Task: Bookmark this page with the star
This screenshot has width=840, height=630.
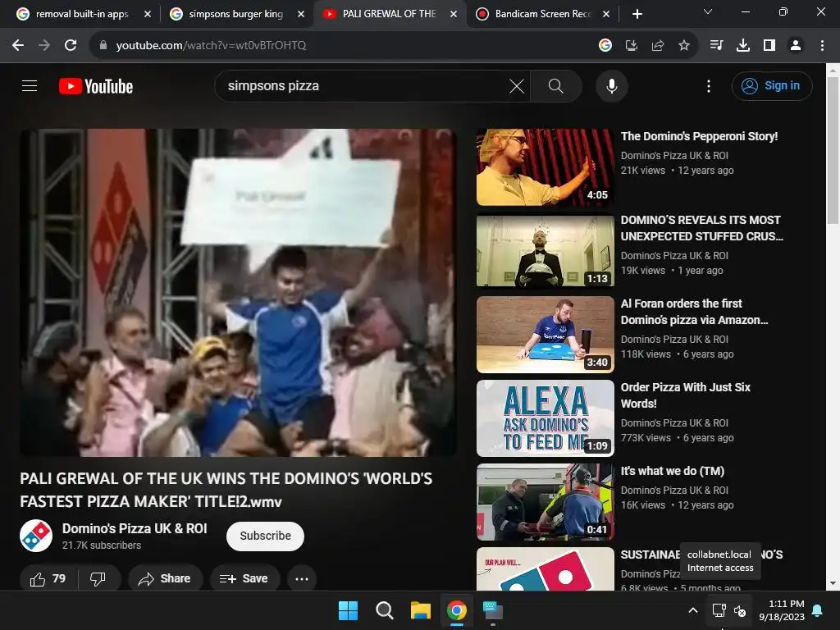Action: 684,46
